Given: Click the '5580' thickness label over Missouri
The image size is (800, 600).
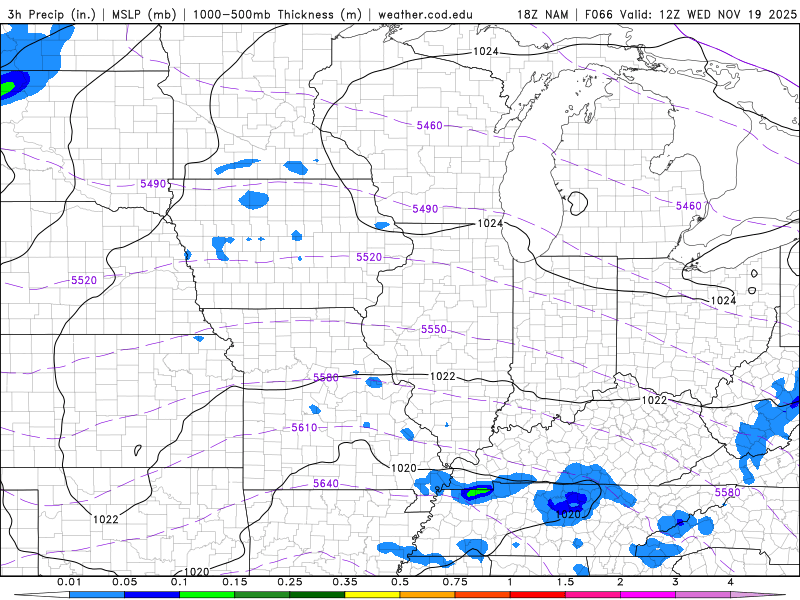Looking at the screenshot, I should point(326,378).
